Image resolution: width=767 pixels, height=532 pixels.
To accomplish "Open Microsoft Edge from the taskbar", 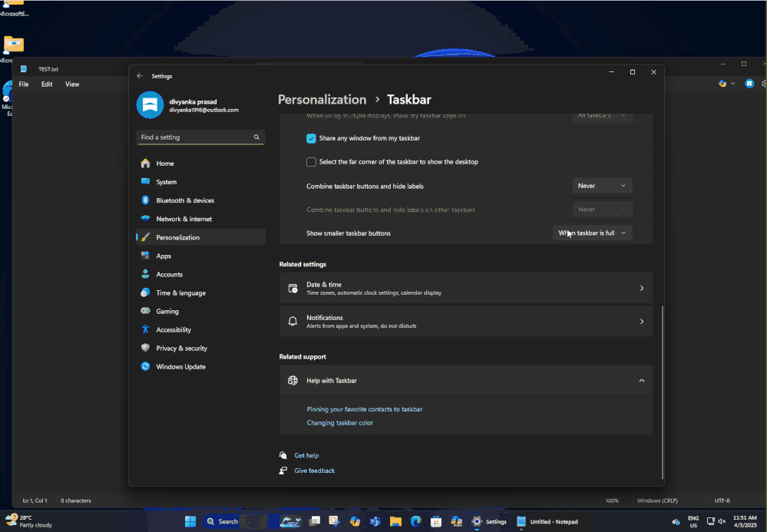I will point(416,522).
